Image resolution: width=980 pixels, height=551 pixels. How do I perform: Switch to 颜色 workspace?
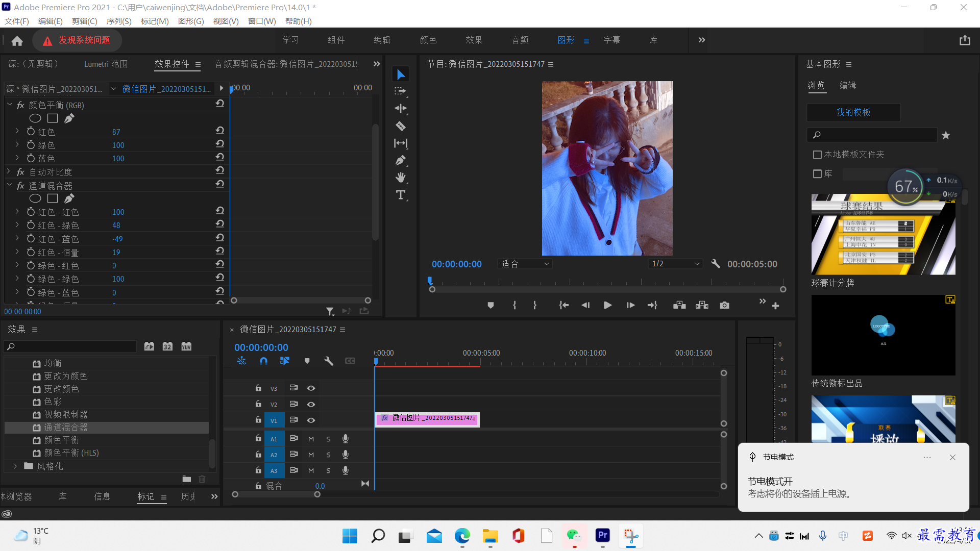tap(428, 40)
